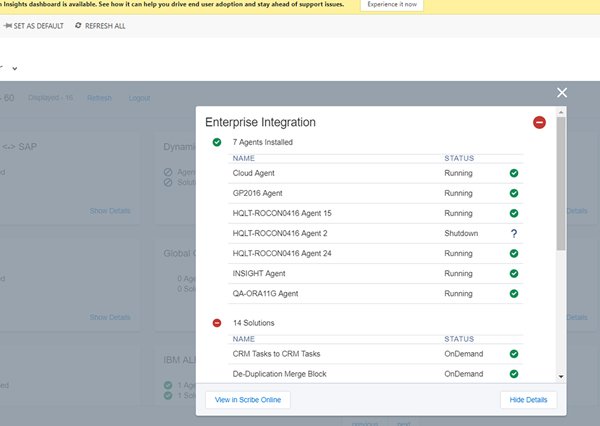Click the green status check for Cloud Agent
The height and width of the screenshot is (426, 600).
click(514, 173)
